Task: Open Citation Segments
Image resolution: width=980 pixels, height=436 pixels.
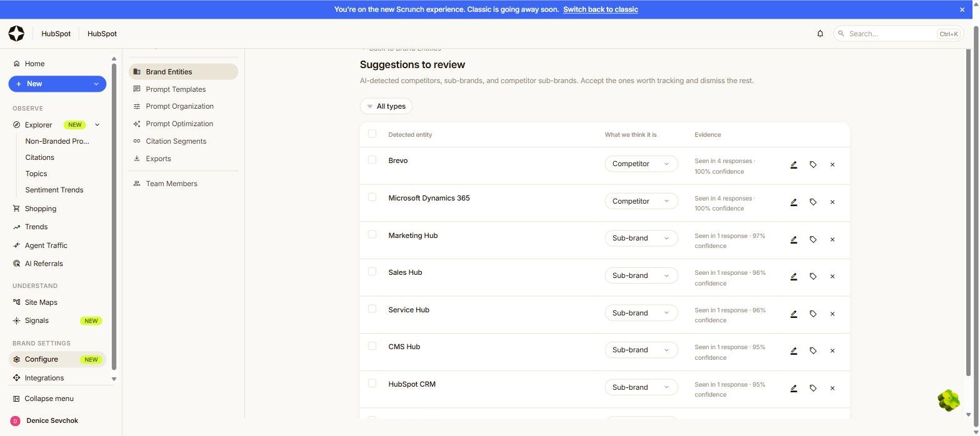Action: tap(183, 142)
